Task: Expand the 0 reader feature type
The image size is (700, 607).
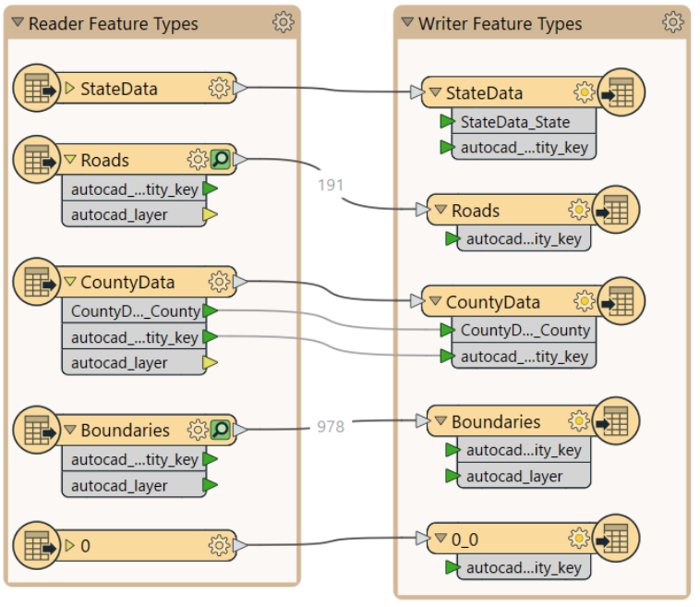Action: click(x=69, y=545)
